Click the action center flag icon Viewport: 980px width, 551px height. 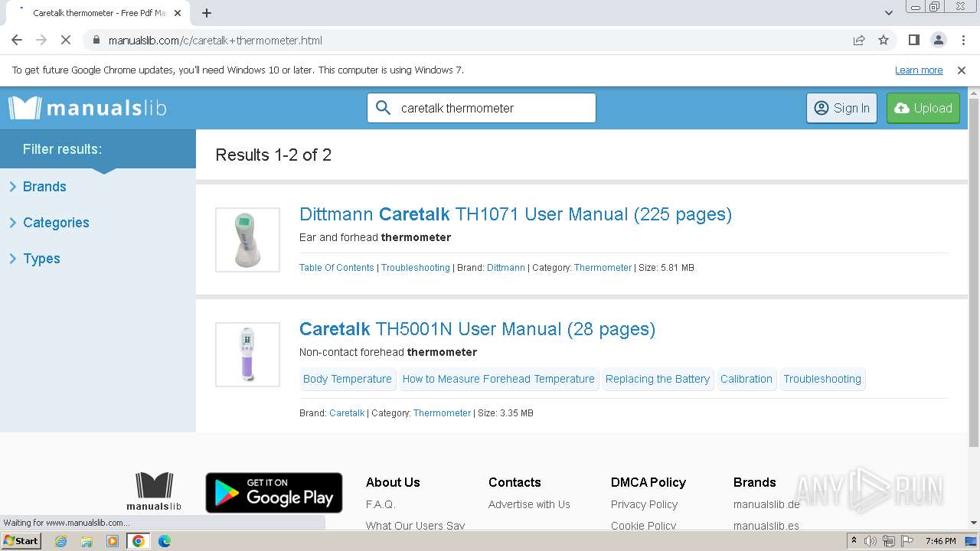point(906,541)
